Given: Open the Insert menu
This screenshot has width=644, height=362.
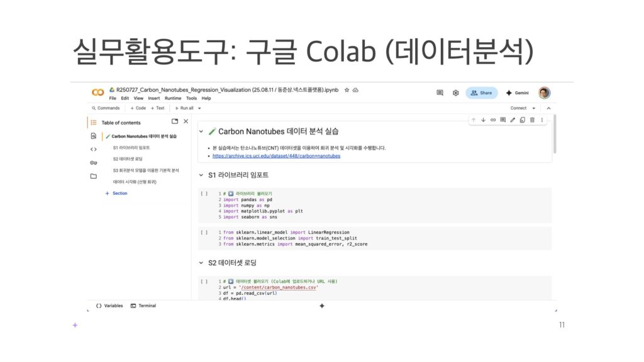Looking at the screenshot, I should [x=154, y=98].
